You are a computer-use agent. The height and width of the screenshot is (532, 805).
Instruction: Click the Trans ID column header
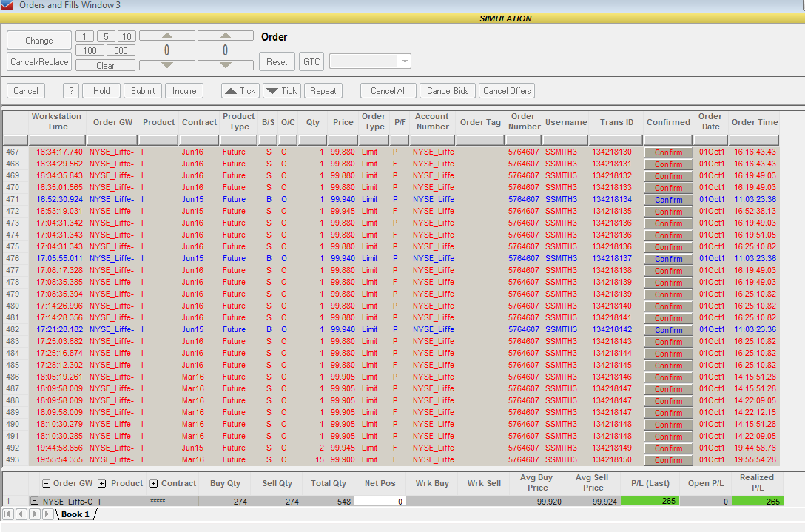[x=616, y=121]
